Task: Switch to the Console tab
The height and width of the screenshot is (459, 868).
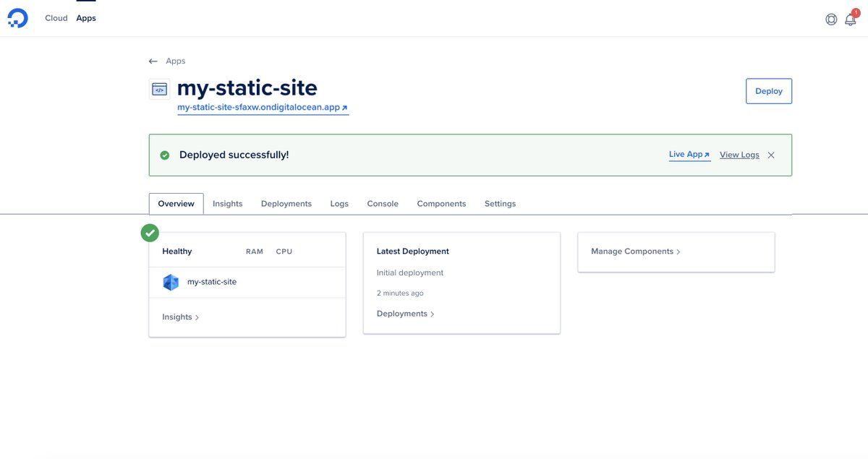Action: tap(382, 203)
